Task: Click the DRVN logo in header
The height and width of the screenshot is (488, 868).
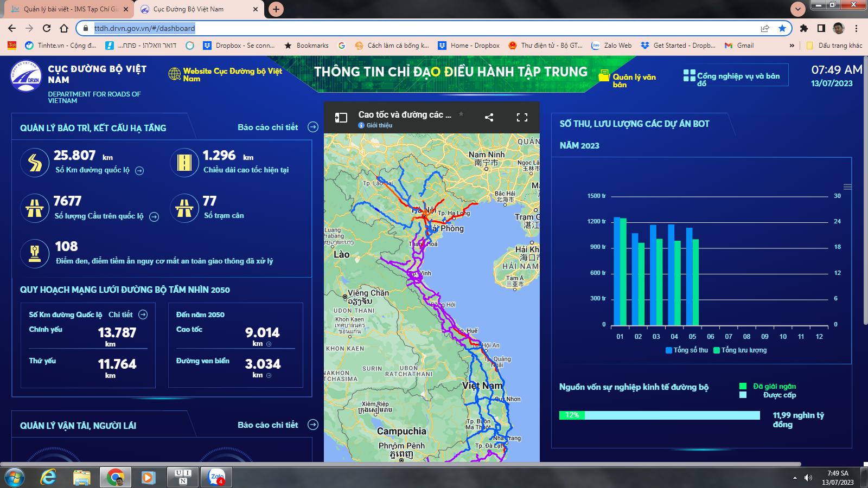Action: pyautogui.click(x=25, y=76)
